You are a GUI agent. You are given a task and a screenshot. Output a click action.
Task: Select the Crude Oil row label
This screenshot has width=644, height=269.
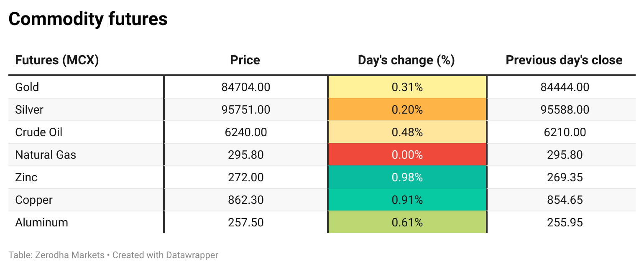click(39, 132)
